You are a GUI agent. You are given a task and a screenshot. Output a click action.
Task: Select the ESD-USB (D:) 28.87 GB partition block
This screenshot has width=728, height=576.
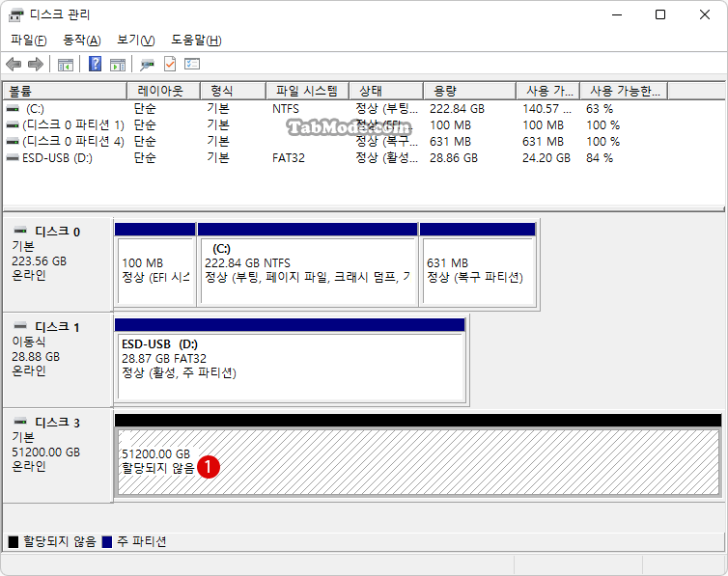point(291,360)
